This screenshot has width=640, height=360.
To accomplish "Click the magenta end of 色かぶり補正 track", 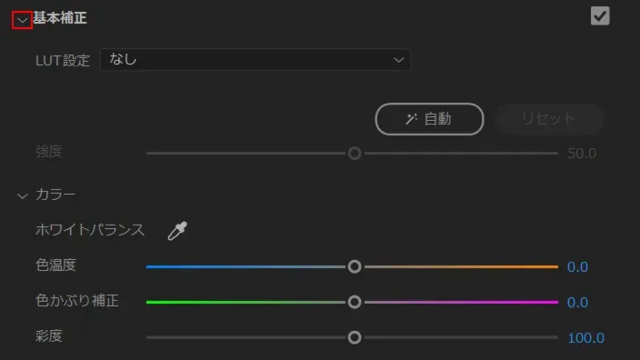I will point(551,302).
